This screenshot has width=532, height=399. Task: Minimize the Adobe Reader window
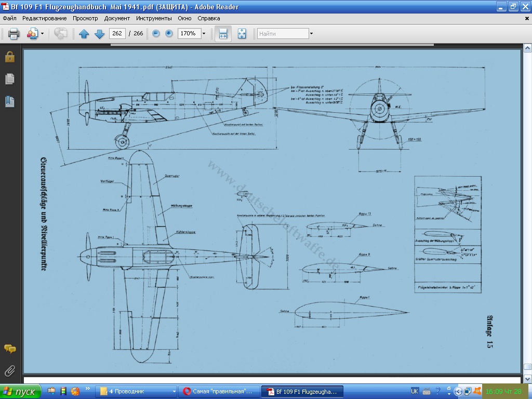point(501,6)
